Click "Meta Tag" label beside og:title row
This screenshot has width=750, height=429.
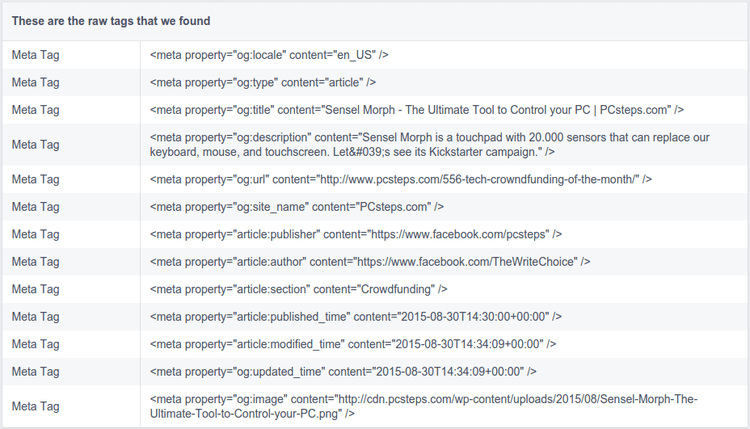pos(35,110)
